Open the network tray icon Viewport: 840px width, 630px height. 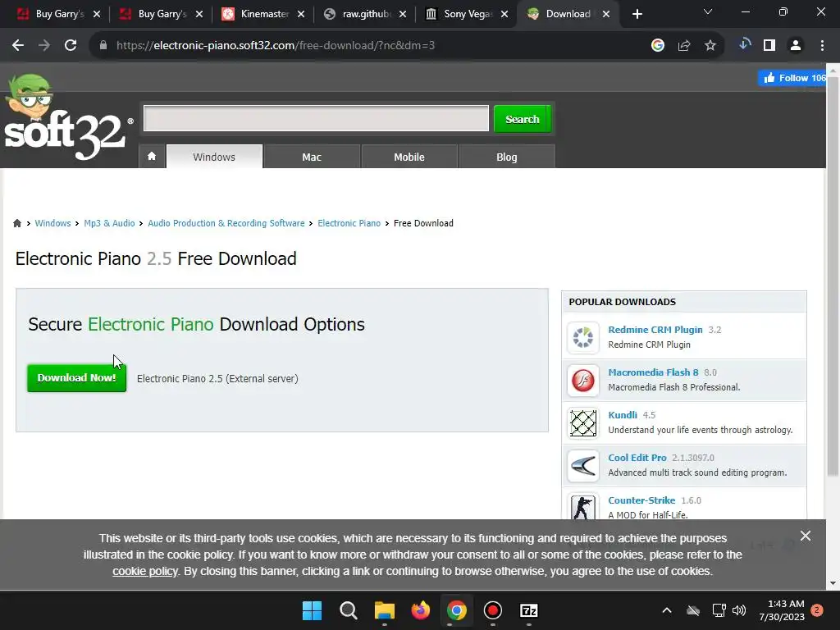point(718,610)
